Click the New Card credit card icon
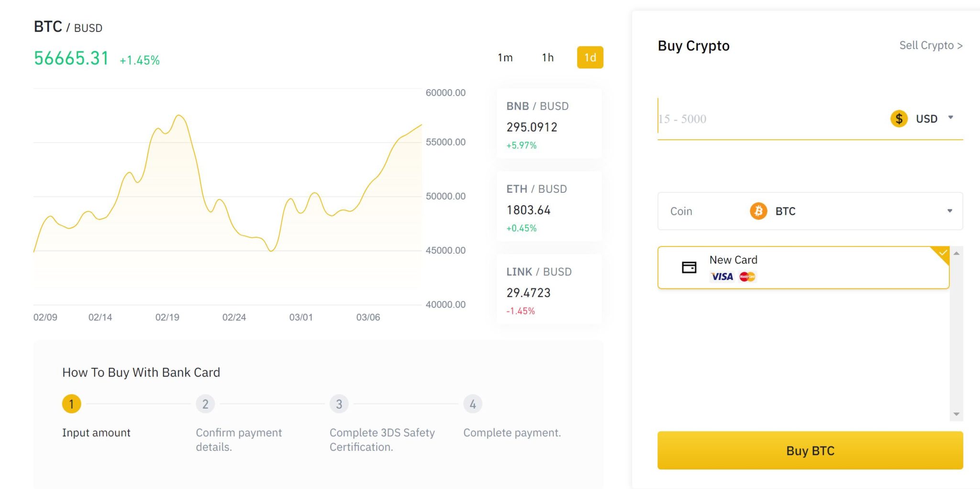The width and height of the screenshot is (980, 489). coord(689,267)
